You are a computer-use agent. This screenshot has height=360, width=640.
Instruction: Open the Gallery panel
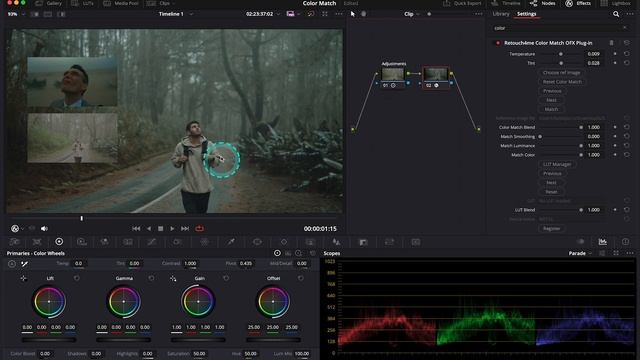pyautogui.click(x=49, y=3)
